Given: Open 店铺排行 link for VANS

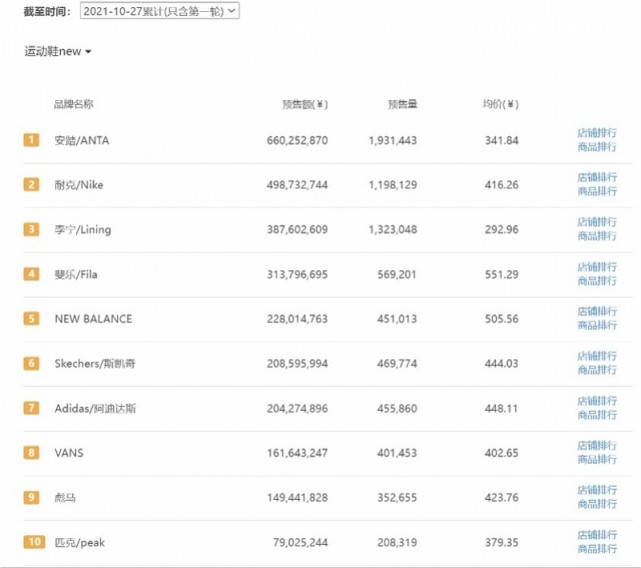Looking at the screenshot, I should coord(597,446).
